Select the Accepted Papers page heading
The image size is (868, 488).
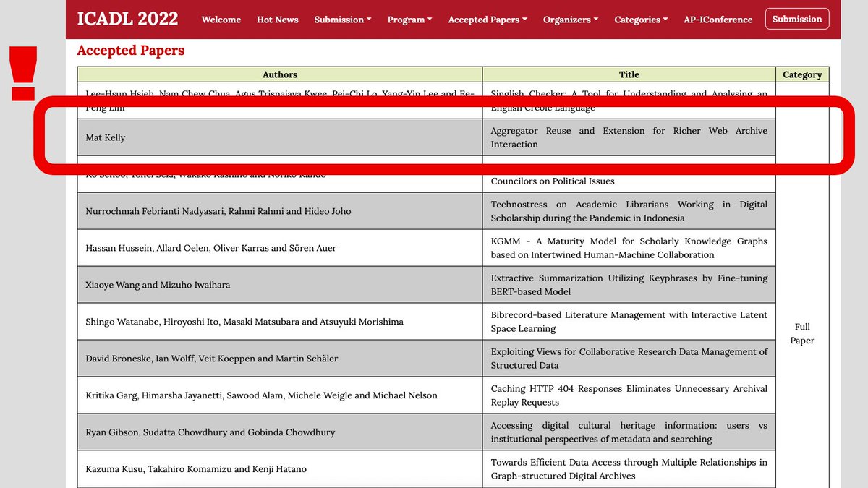coord(131,51)
